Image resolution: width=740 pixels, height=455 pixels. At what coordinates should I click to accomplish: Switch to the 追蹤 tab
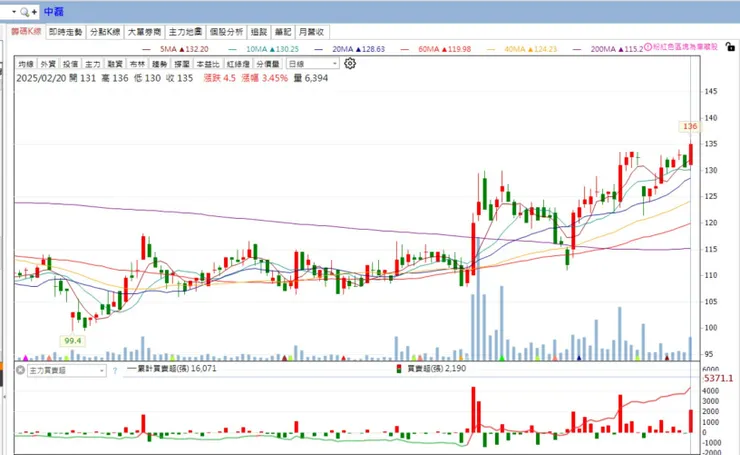click(x=259, y=32)
